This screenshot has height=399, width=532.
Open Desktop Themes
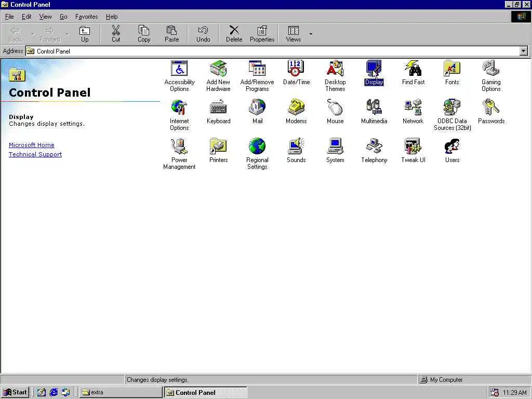(x=335, y=76)
